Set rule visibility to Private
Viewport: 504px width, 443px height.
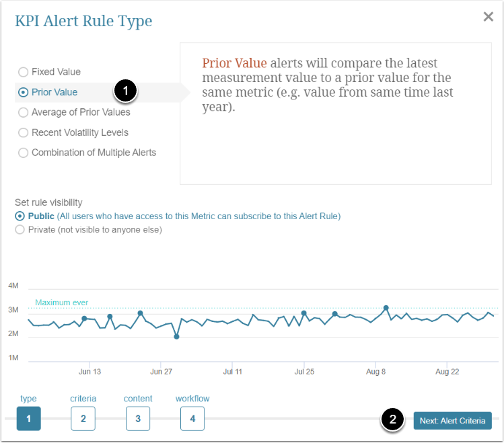20,230
